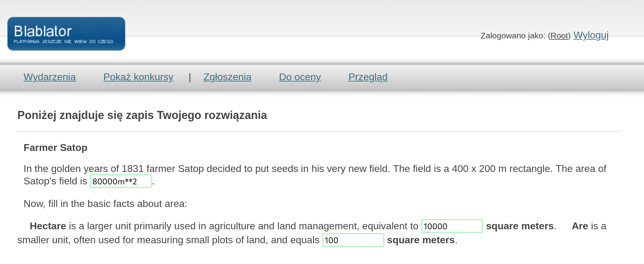The height and width of the screenshot is (264, 644).
Task: Log out via the Wyloguj link
Action: point(591,35)
